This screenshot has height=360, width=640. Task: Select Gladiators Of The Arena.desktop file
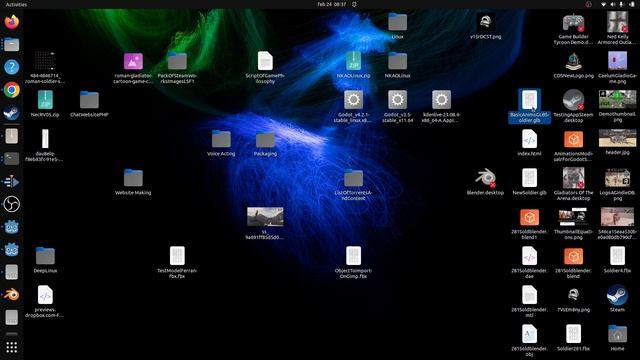573,185
